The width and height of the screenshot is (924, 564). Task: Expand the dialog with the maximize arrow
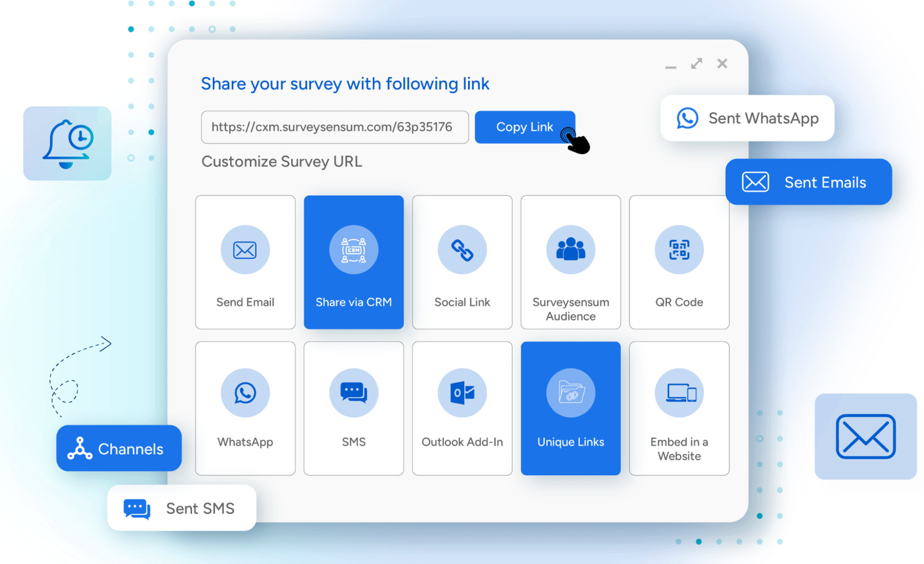coord(697,64)
